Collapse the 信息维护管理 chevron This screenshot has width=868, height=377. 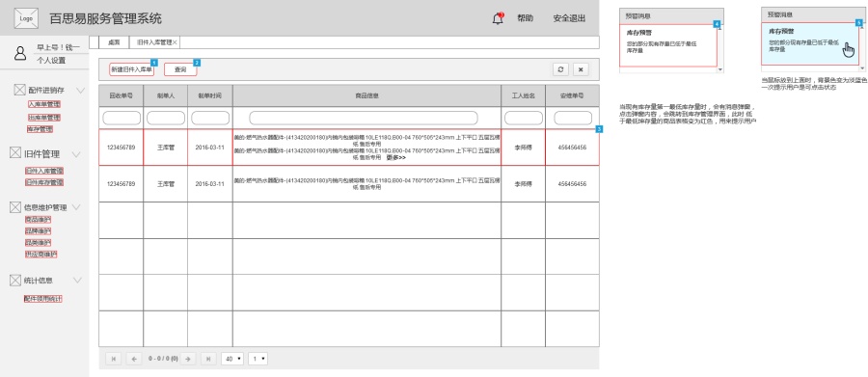[76, 207]
